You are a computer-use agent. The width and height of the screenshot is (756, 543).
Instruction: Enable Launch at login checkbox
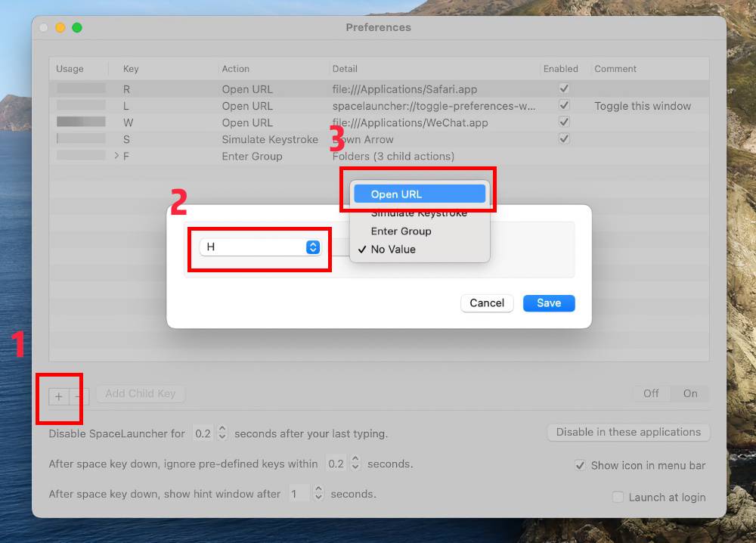618,497
